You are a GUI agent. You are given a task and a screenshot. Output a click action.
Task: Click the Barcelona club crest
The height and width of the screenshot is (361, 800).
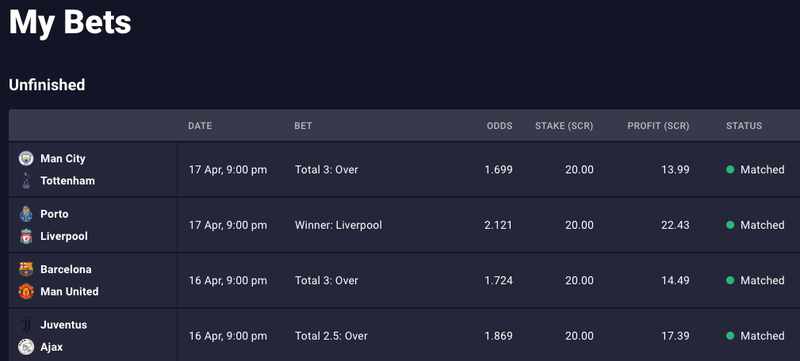click(26, 269)
